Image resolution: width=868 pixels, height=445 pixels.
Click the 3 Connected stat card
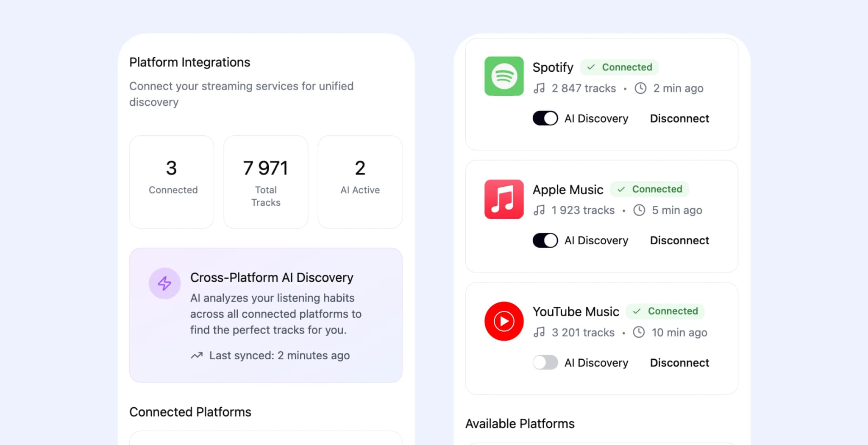click(x=172, y=182)
